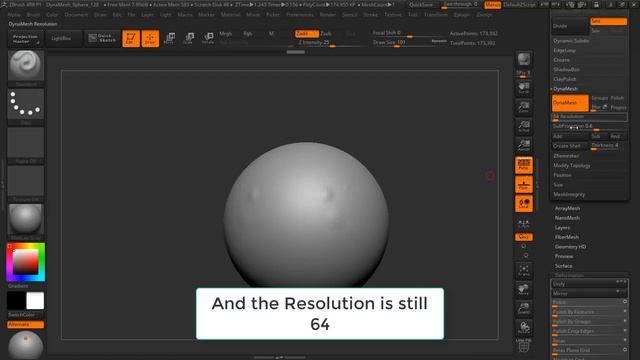Toggle the M material channel button
Image resolution: width=640 pixels, height=360 pixels.
pos(271,33)
